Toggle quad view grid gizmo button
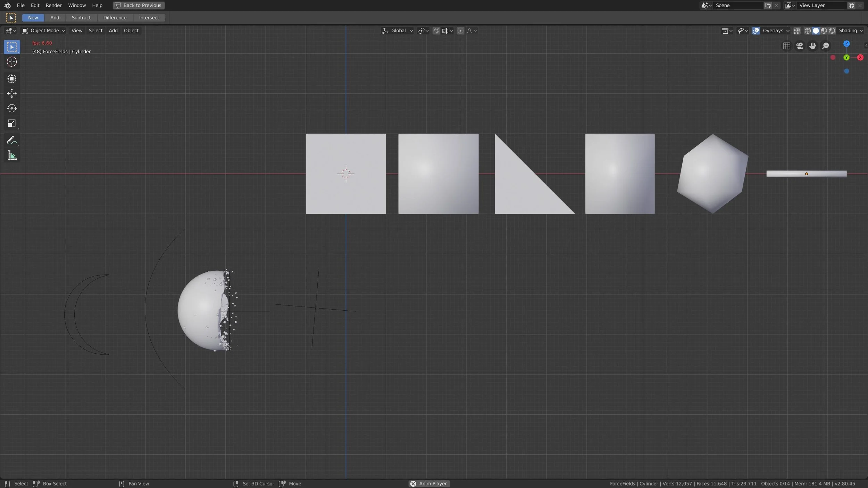 tap(787, 46)
